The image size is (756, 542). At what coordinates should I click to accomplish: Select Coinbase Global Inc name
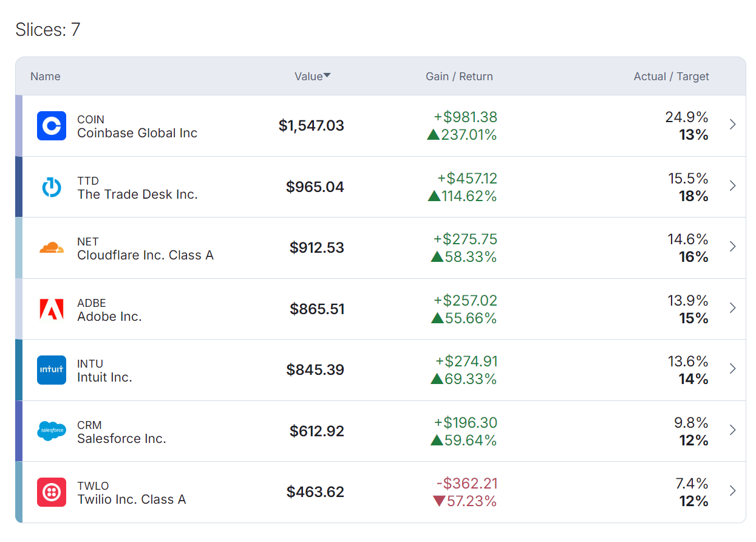click(137, 133)
